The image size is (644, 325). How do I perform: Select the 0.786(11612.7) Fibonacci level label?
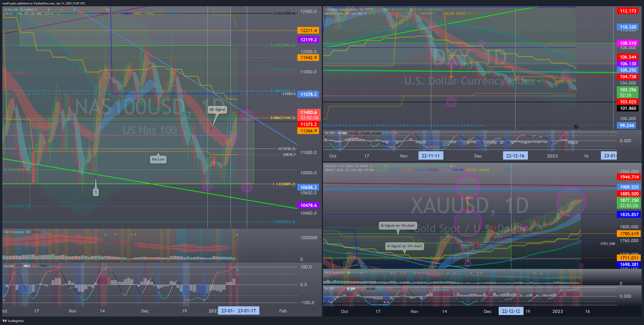pyautogui.click(x=283, y=91)
